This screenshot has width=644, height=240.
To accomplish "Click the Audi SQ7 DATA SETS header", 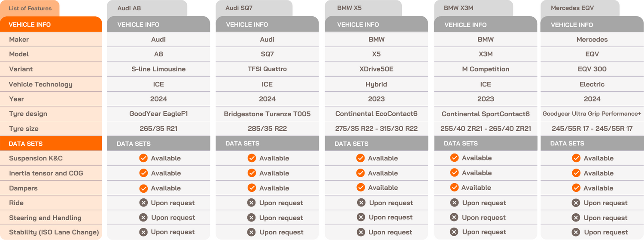I will point(267,144).
